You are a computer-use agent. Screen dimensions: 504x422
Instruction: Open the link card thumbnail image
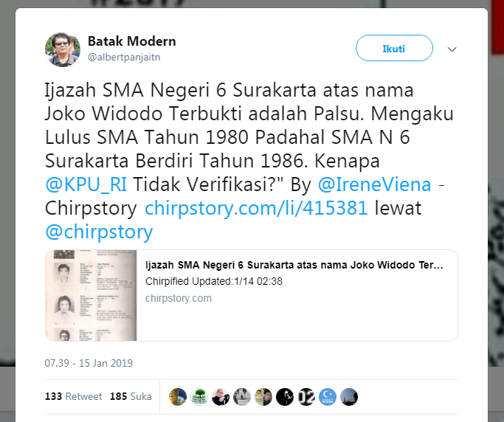(91, 295)
